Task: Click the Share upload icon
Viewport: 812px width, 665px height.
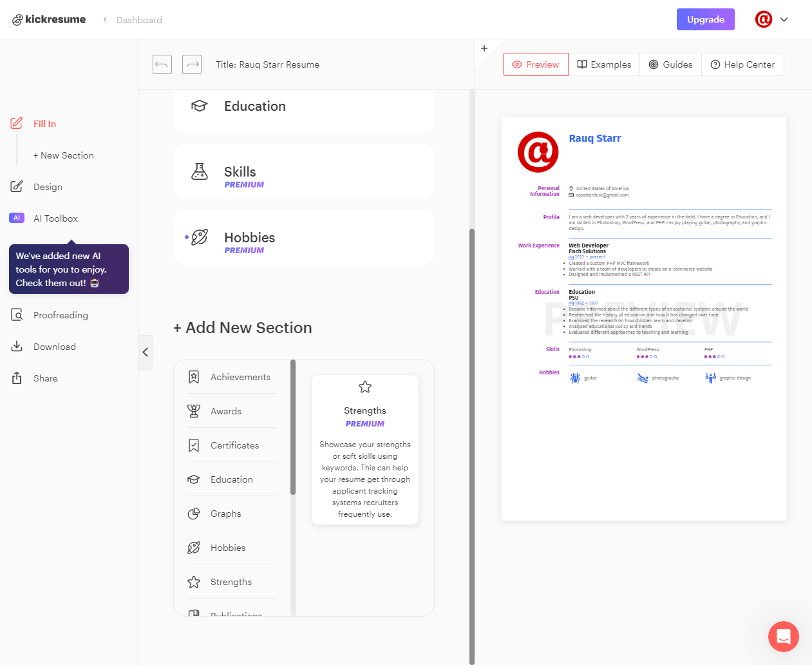Action: (x=17, y=378)
